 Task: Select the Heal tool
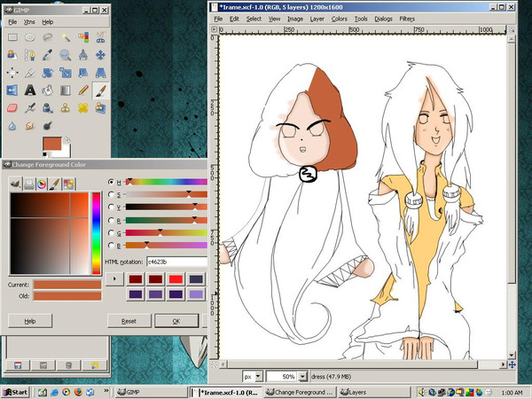coord(83,108)
